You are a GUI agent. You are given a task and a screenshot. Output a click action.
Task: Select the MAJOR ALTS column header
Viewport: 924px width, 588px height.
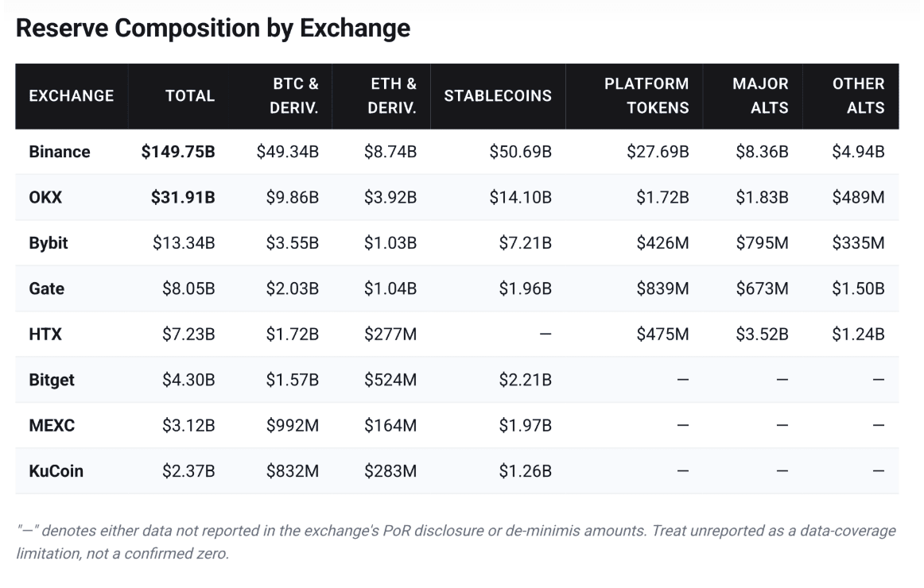tap(760, 96)
